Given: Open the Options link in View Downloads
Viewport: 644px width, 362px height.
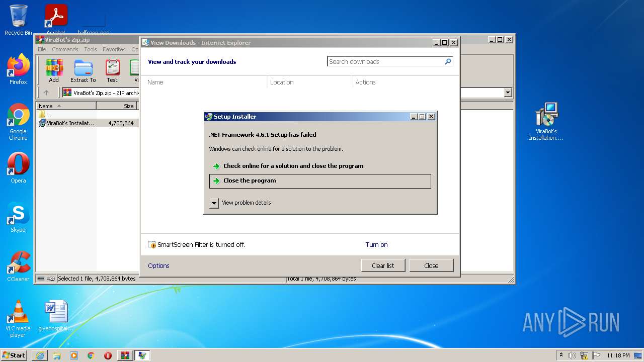Looking at the screenshot, I should [x=158, y=266].
